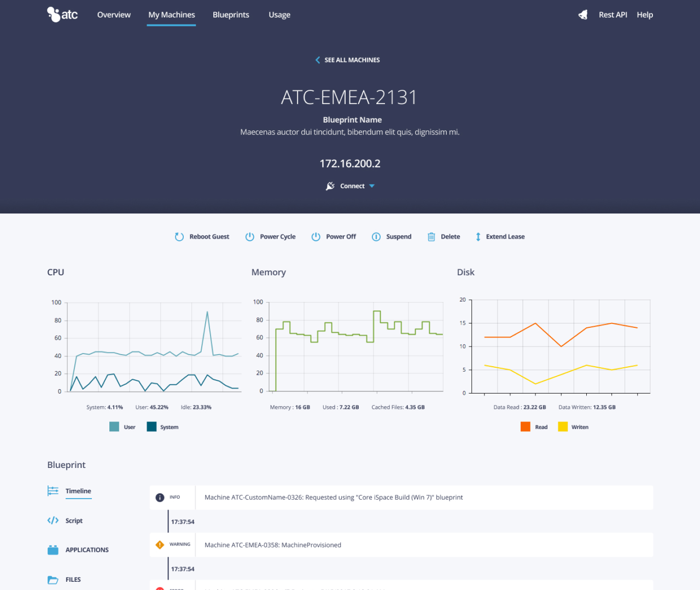Select the INFO timeline entry for ATC-CustomName-0326
This screenshot has height=590, width=700.
[401, 498]
